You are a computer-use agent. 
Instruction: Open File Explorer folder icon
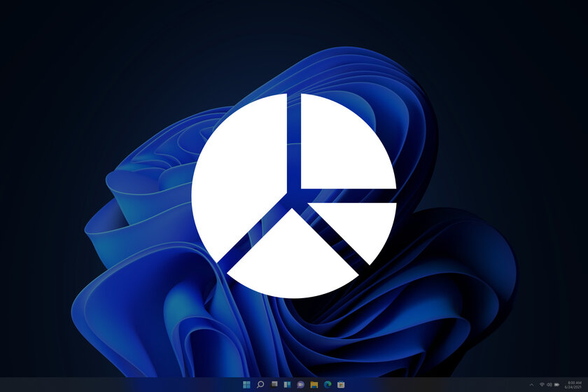[x=314, y=384]
